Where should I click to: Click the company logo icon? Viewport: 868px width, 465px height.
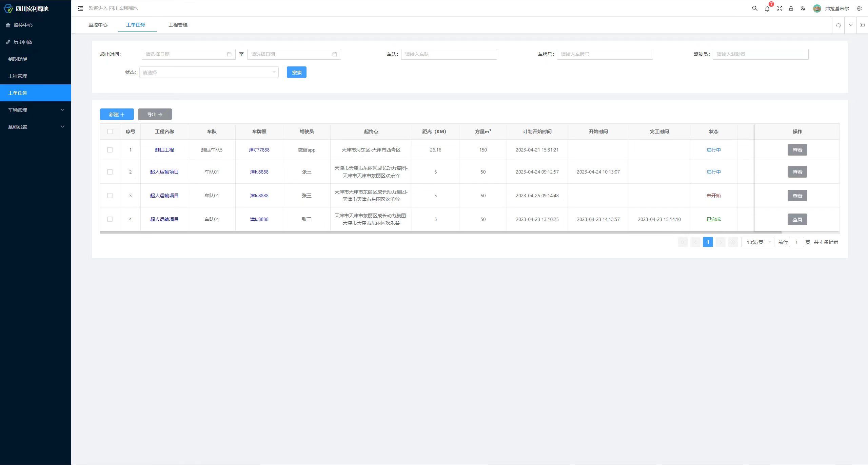[x=8, y=8]
